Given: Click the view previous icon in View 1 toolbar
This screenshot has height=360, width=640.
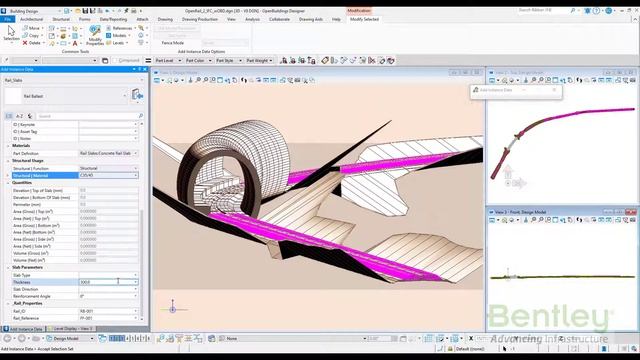Looking at the screenshot, I should (x=244, y=80).
